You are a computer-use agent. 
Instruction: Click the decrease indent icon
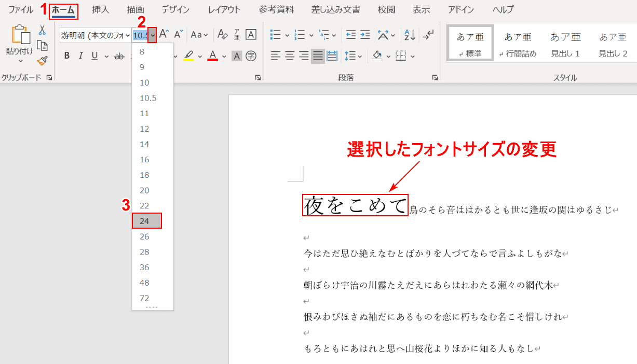pyautogui.click(x=351, y=35)
